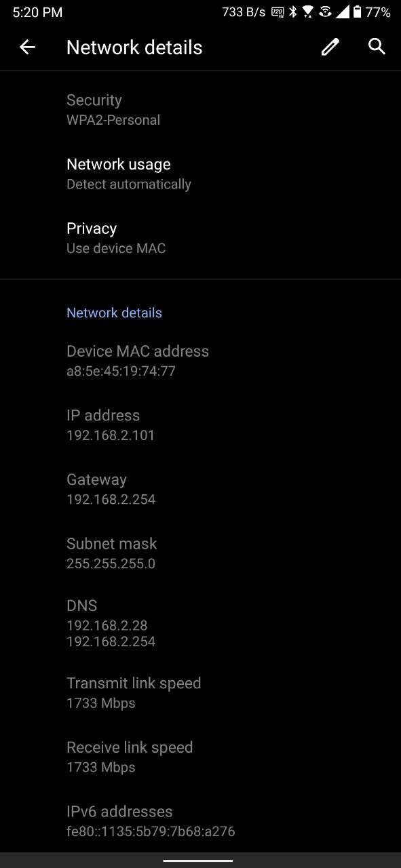Select the Security WPA2-Personal entry
The width and height of the screenshot is (401, 868).
click(200, 110)
